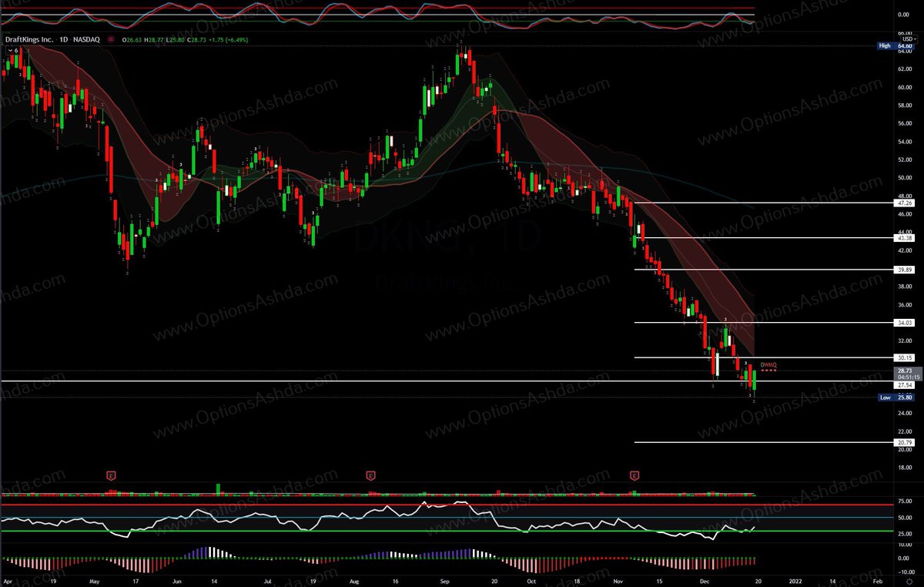Select the horizontal line at 39.89

point(764,270)
